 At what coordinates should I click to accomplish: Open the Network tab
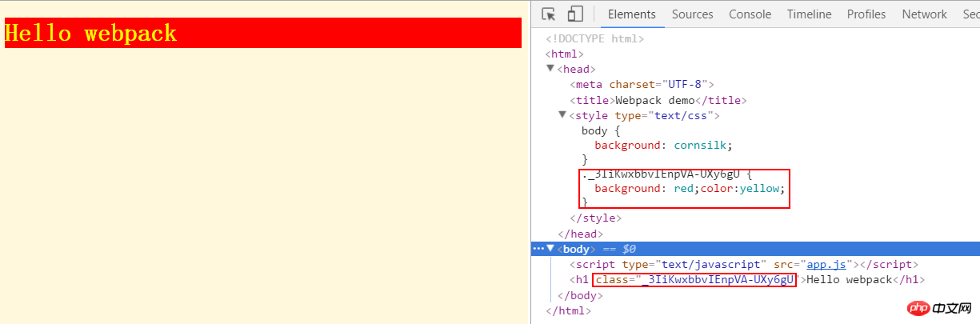924,14
